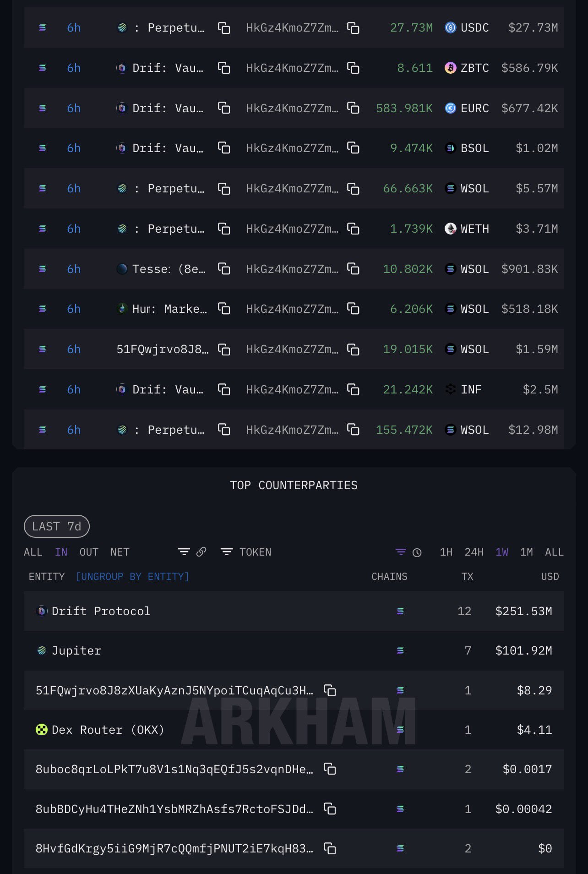Switch time range to 24H
588x874 pixels.
(x=474, y=552)
